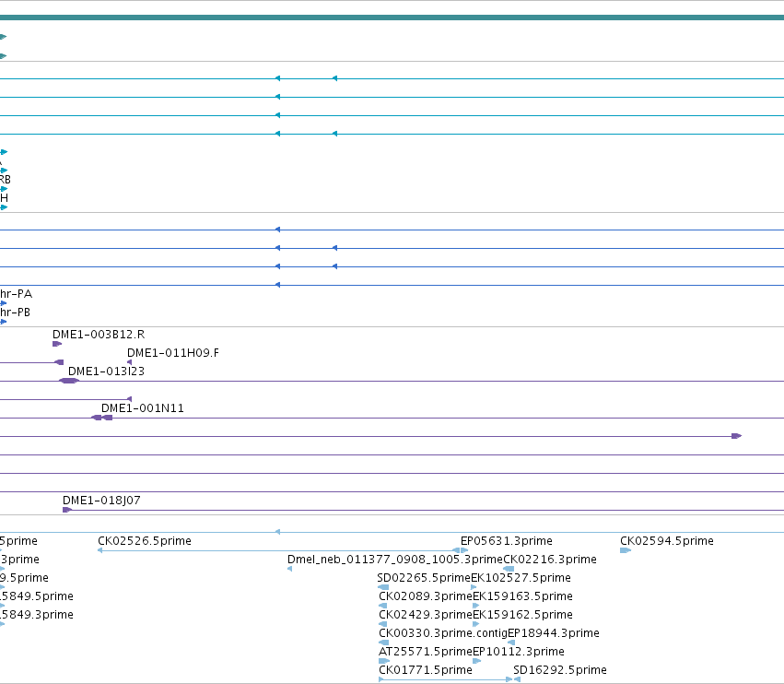Open the Dmel_neb_011377_0908_1005.3prime label

coord(395,560)
